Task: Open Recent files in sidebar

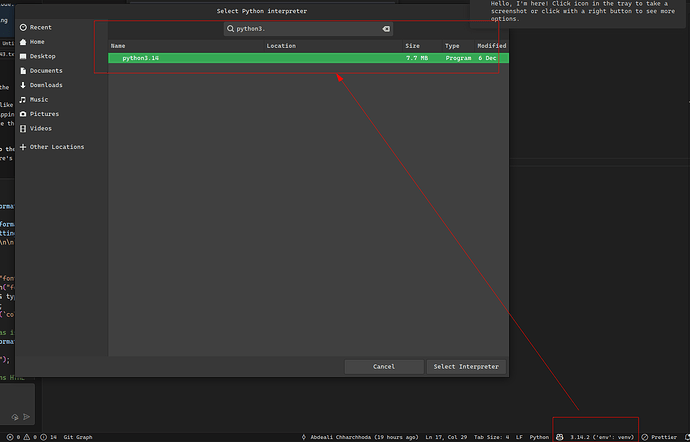Action: pos(40,28)
